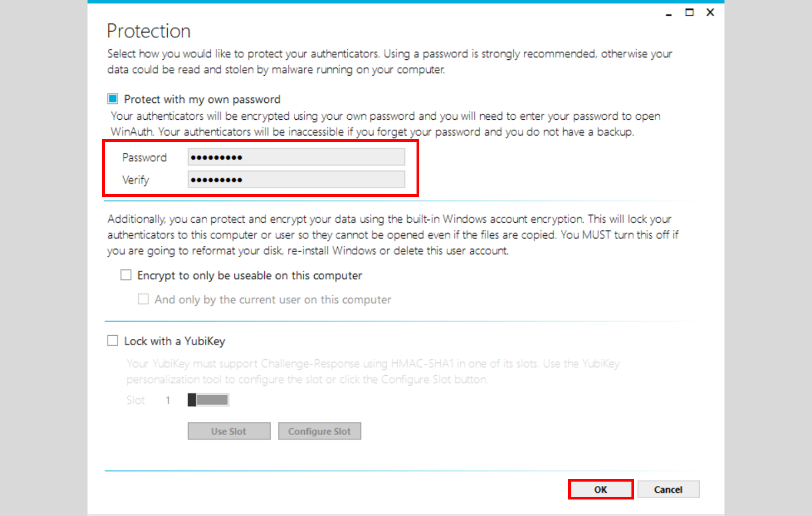Click the 'And only by the current user' label
This screenshot has height=516, width=812.
tap(273, 300)
